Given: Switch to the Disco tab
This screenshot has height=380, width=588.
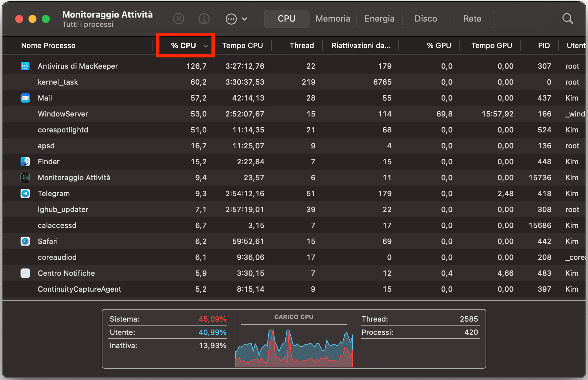Looking at the screenshot, I should 426,19.
